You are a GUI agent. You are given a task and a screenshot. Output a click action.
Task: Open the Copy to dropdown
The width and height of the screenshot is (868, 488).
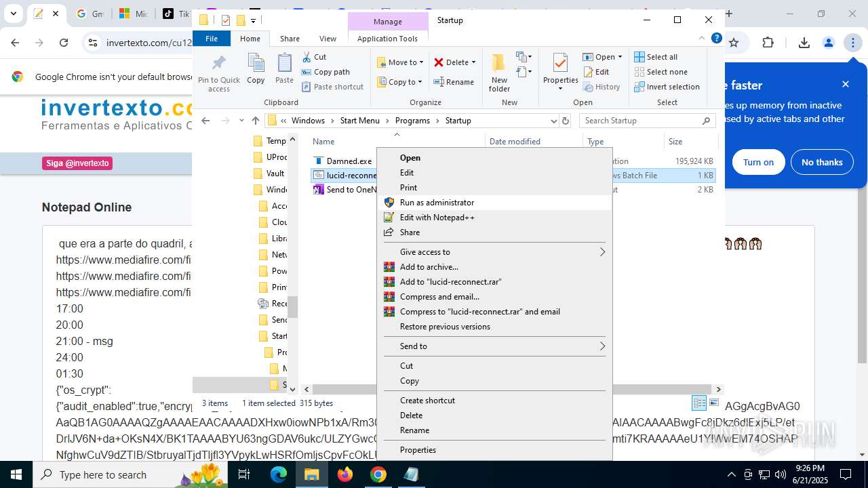click(x=399, y=82)
